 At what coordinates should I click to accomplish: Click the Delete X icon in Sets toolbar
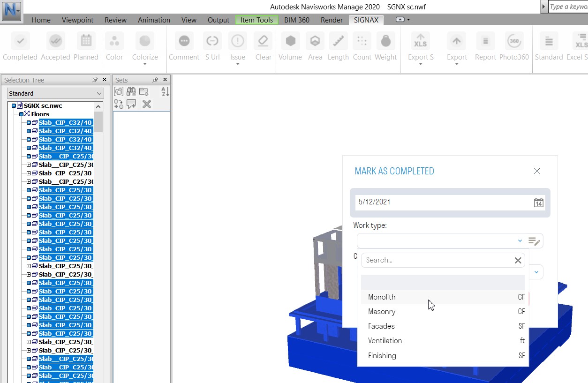click(147, 104)
